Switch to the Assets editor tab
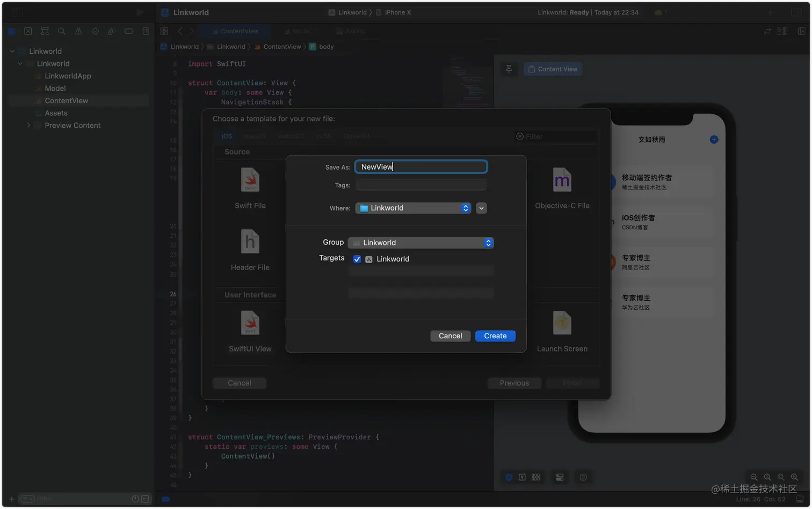 pos(351,31)
